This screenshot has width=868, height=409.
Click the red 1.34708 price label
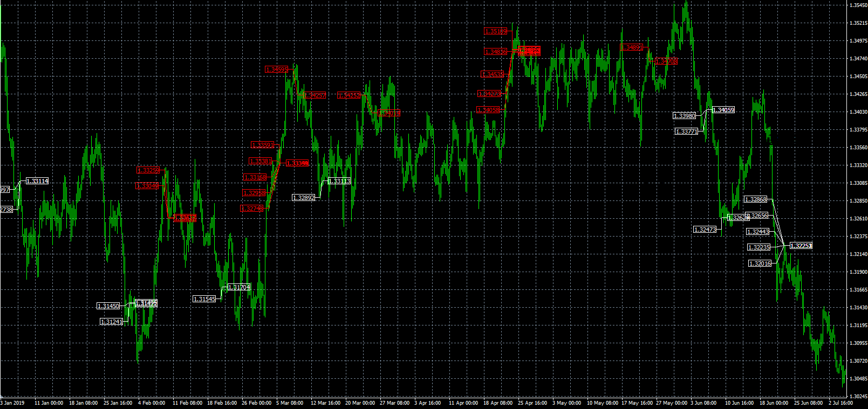pos(666,61)
